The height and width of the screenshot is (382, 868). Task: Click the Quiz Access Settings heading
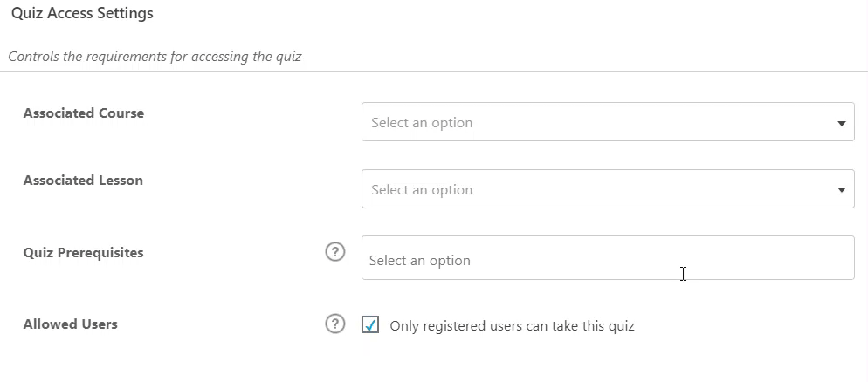point(82,14)
